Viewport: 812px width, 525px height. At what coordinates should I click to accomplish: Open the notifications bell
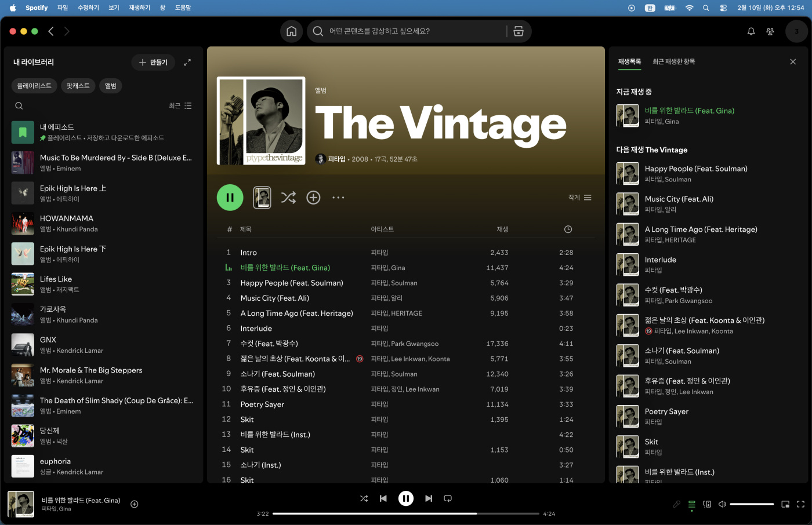click(x=751, y=31)
